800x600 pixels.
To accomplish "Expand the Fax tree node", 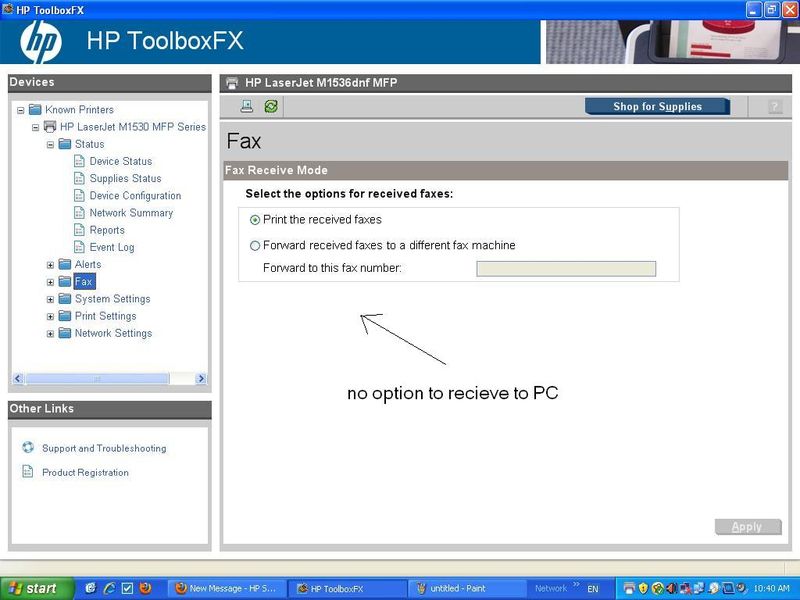I will tap(50, 282).
